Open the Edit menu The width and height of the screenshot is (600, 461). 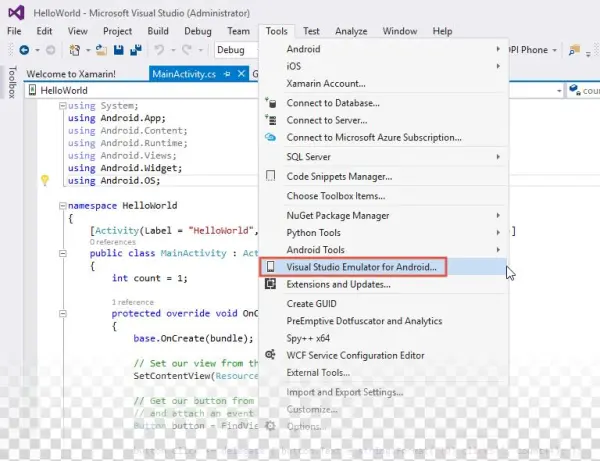44,31
